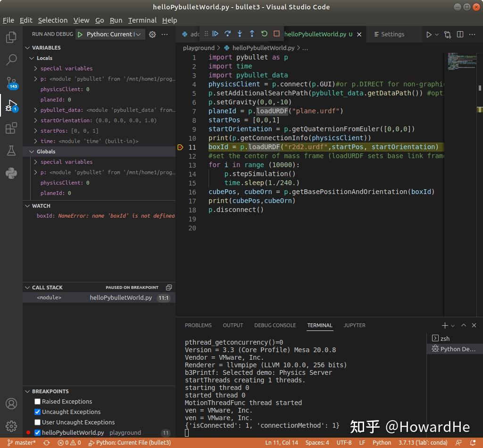
Task: Open the Extensions view in activity bar
Action: click(11, 128)
